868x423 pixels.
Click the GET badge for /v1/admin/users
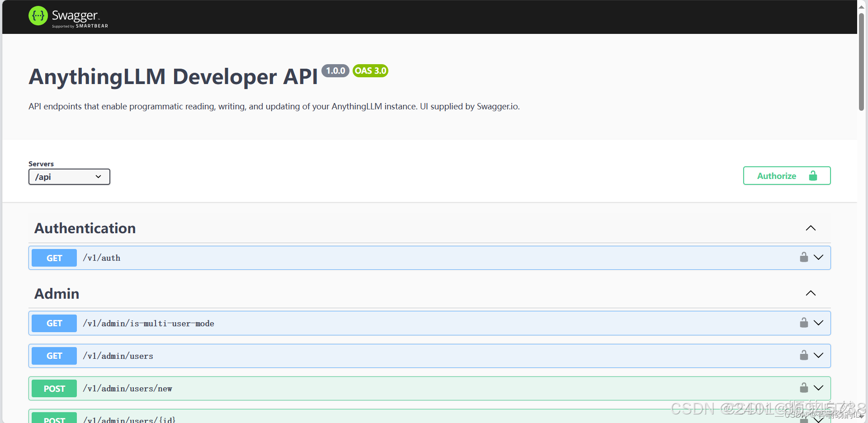(54, 356)
